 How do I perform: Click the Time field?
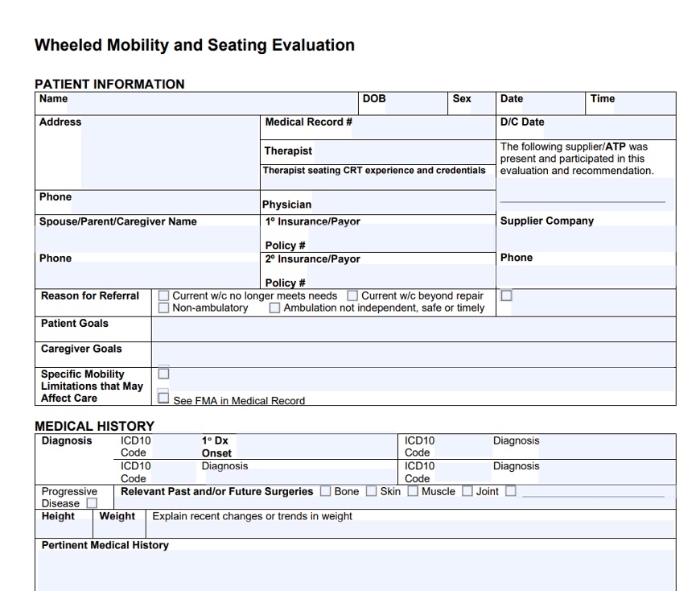tap(645, 104)
